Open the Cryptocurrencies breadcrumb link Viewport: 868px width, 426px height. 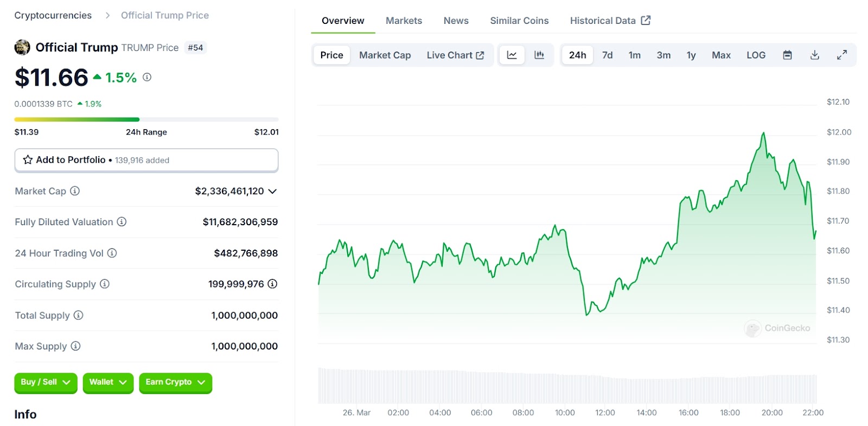coord(53,15)
